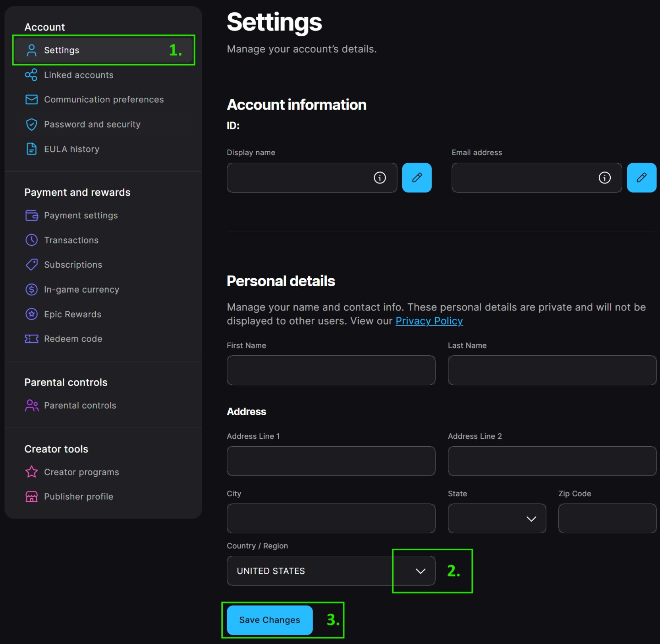The height and width of the screenshot is (644, 660).
Task: Open Linked accounts in the sidebar
Action: pos(79,75)
